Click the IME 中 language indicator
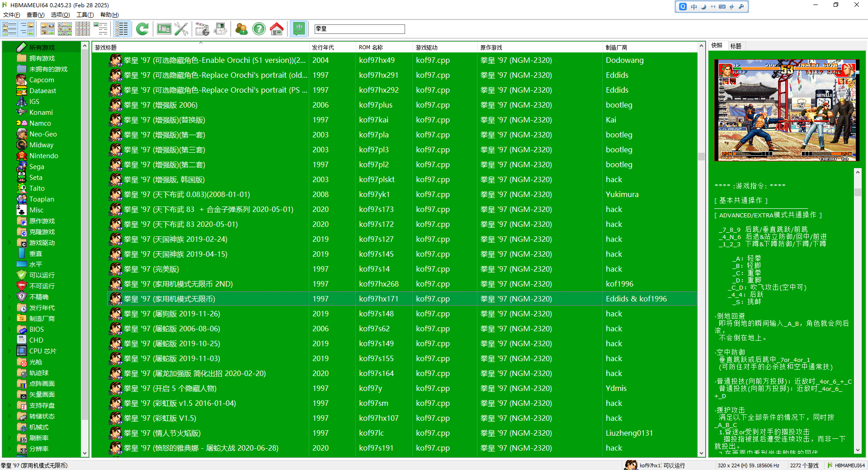 (693, 7)
